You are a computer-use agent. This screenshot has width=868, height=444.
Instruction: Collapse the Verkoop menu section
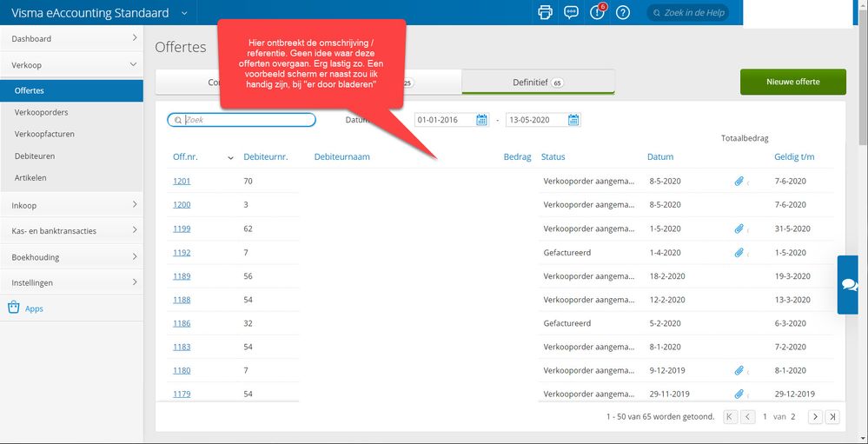(x=134, y=65)
